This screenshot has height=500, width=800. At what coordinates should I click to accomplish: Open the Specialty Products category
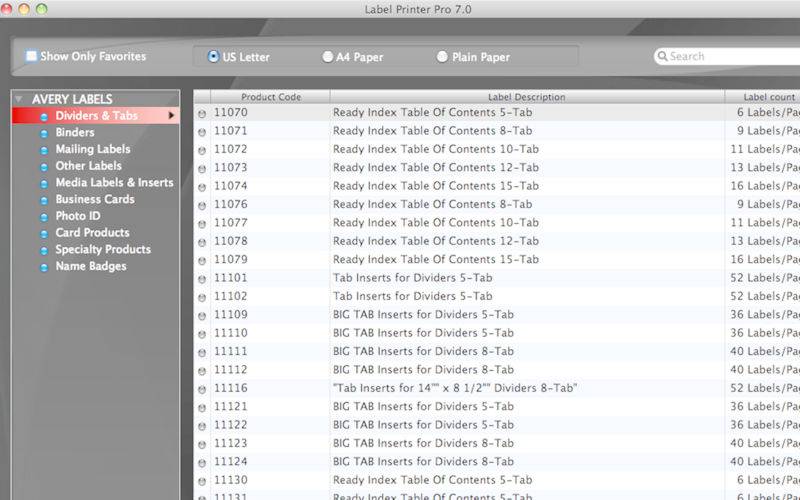(103, 249)
